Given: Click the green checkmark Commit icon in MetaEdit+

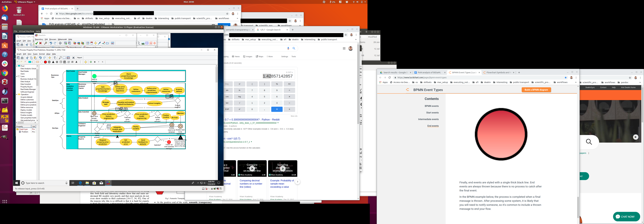Looking at the screenshot, I should pyautogui.click(x=37, y=43).
